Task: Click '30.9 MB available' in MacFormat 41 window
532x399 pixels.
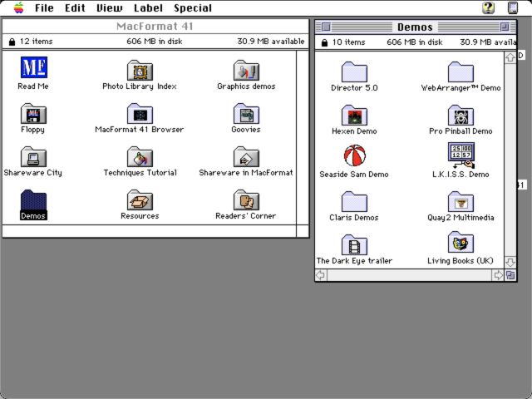Action: pyautogui.click(x=271, y=42)
